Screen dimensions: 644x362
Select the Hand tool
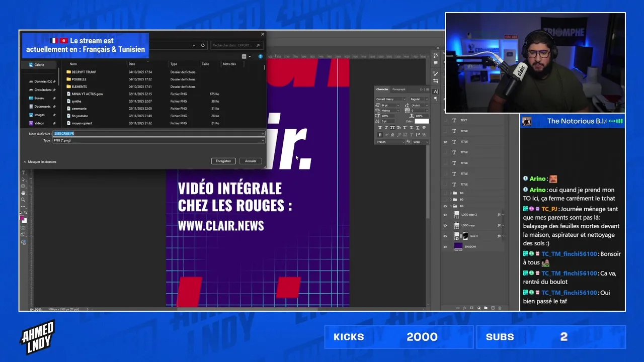point(23,193)
